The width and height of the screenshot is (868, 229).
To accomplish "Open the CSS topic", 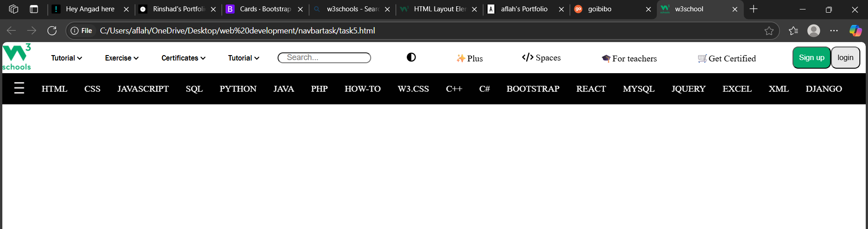I will pyautogui.click(x=92, y=89).
